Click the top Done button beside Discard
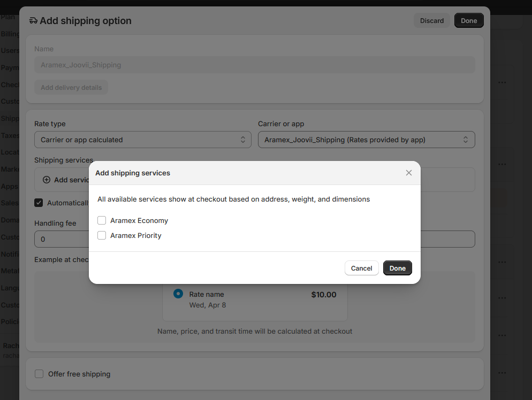The width and height of the screenshot is (532, 400). (x=469, y=21)
